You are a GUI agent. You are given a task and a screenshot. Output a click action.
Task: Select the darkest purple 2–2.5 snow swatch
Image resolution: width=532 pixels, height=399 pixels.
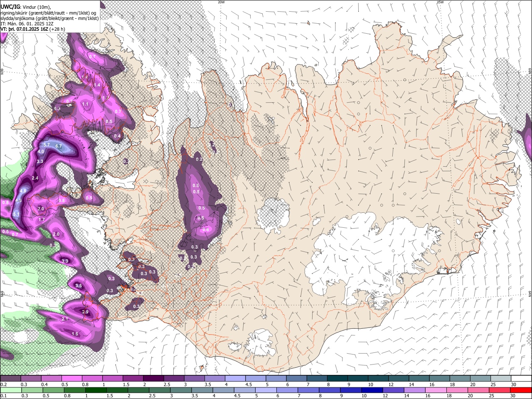point(153,379)
